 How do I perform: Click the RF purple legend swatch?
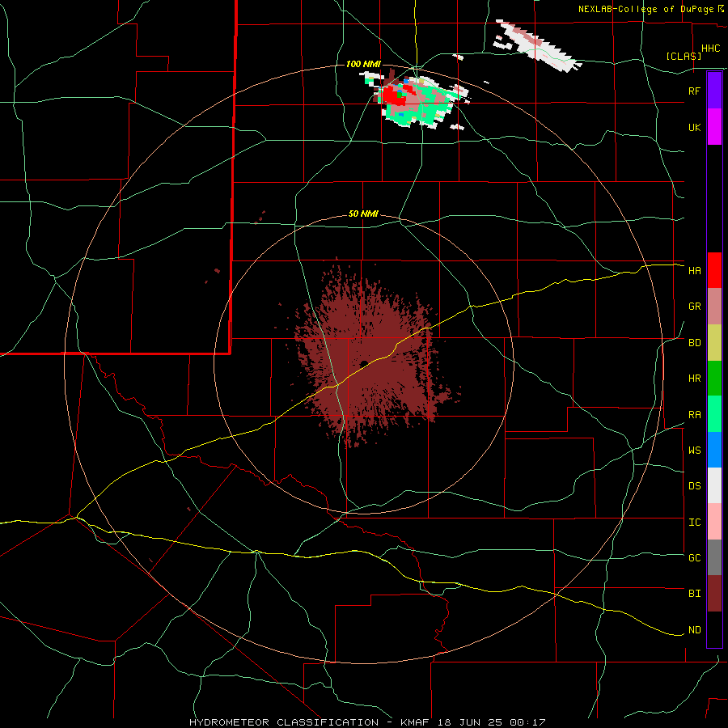[x=714, y=91]
